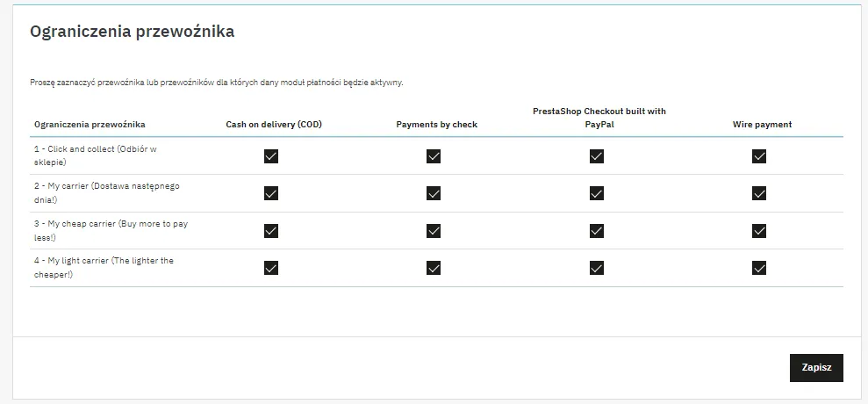Screen dimensions: 868x404
Task: Click the Cash on delivery (COD) column header
Action: [274, 125]
